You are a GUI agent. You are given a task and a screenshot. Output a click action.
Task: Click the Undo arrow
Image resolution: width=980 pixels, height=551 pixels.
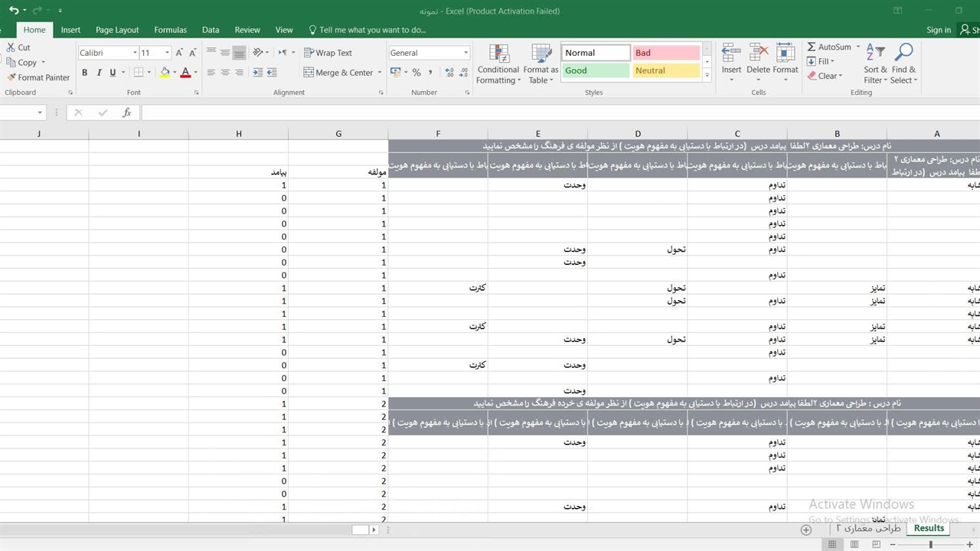pyautogui.click(x=13, y=11)
